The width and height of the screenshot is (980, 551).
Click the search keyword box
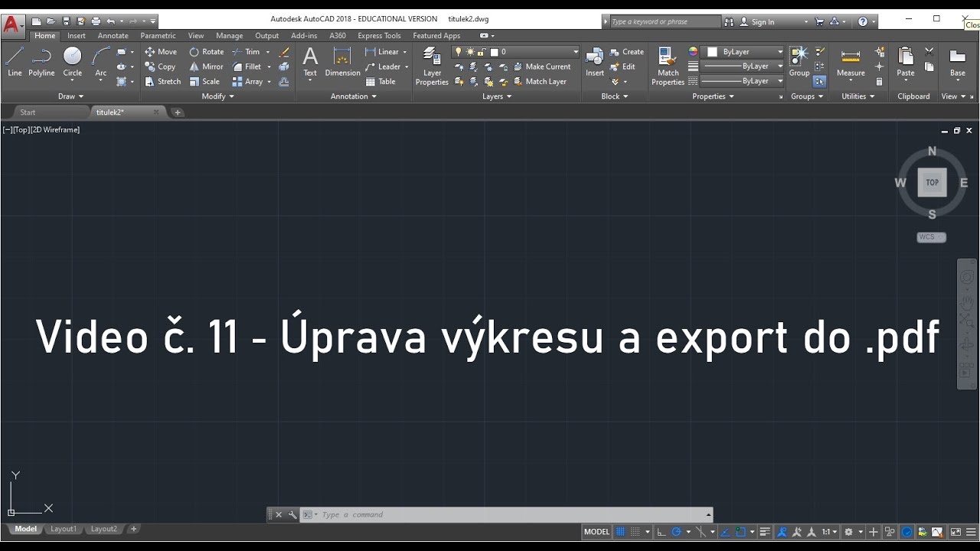(x=665, y=21)
